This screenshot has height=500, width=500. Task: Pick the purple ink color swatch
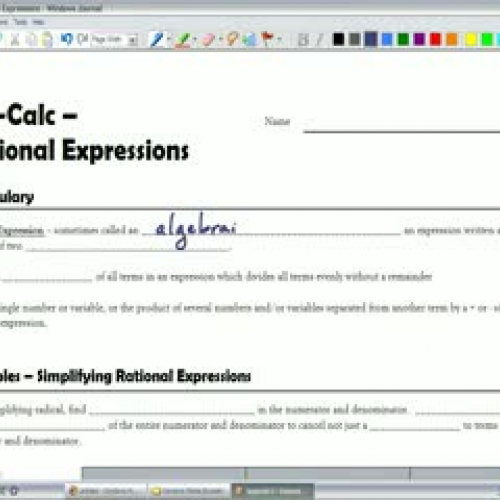tap(419, 39)
